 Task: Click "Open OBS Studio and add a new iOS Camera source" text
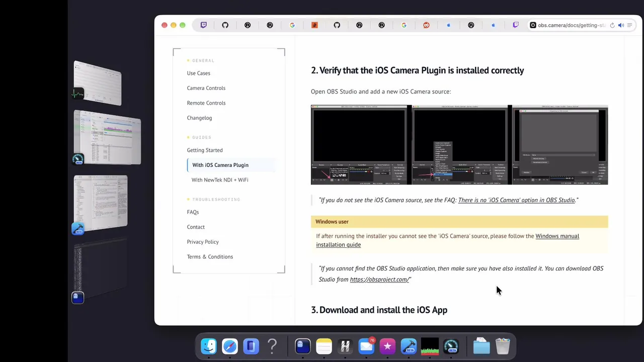pos(381,92)
